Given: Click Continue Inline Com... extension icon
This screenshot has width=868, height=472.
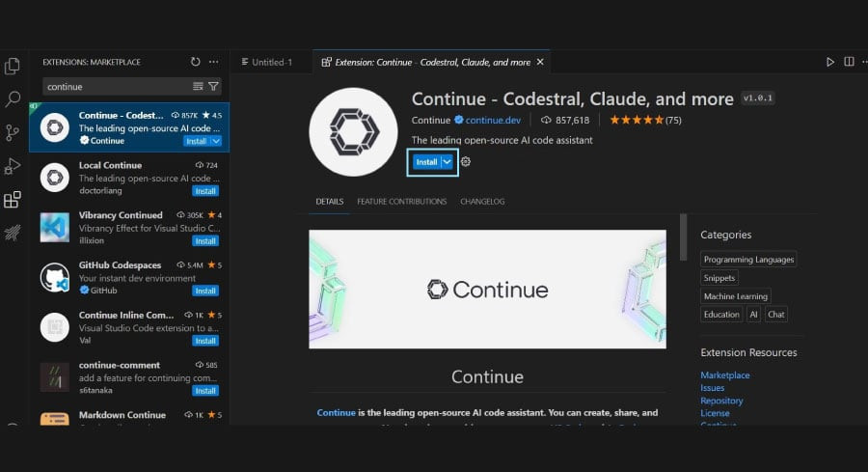Looking at the screenshot, I should click(54, 327).
